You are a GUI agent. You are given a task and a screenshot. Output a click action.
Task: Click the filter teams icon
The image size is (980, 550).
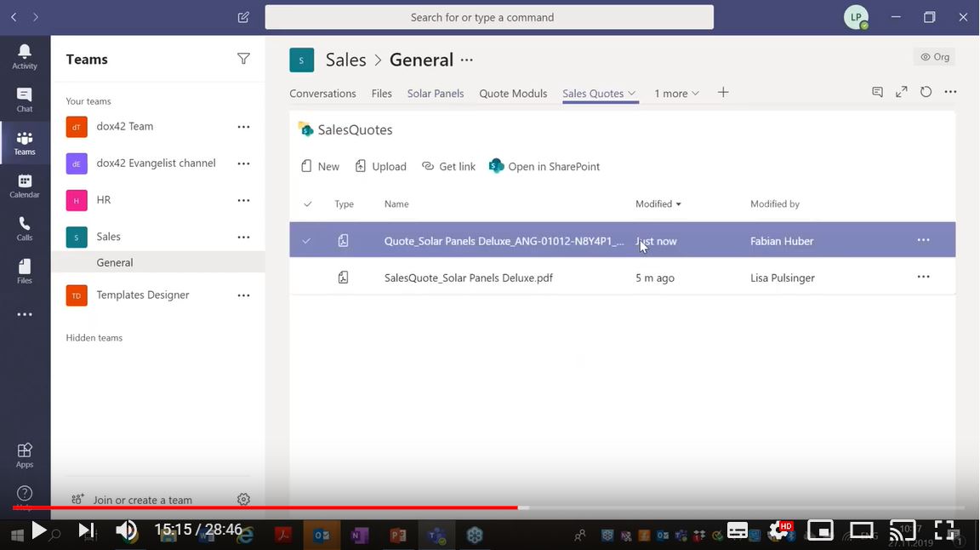tap(244, 59)
